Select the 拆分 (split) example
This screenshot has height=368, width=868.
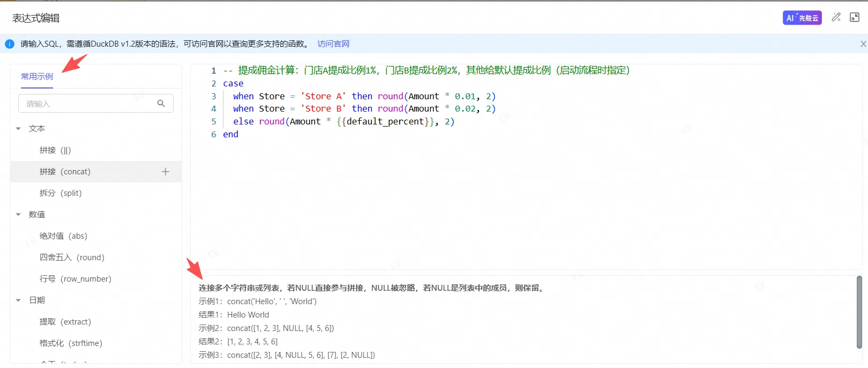[x=61, y=193]
